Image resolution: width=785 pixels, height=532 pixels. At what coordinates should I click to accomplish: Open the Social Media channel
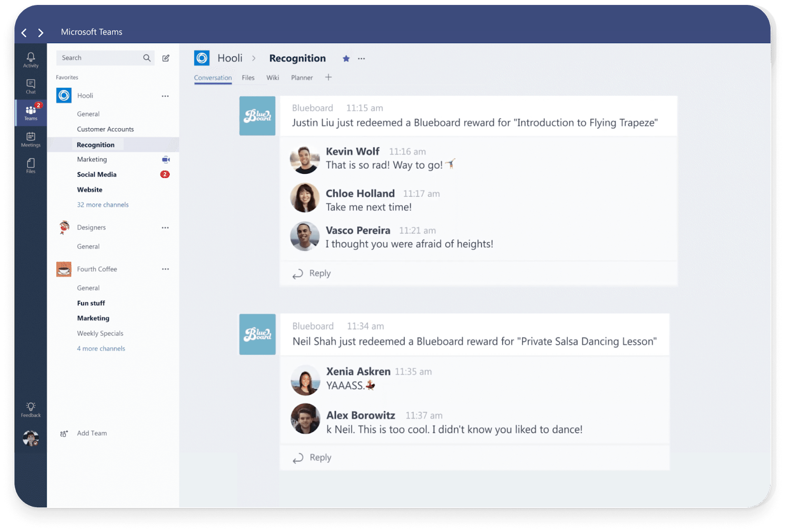tap(97, 174)
